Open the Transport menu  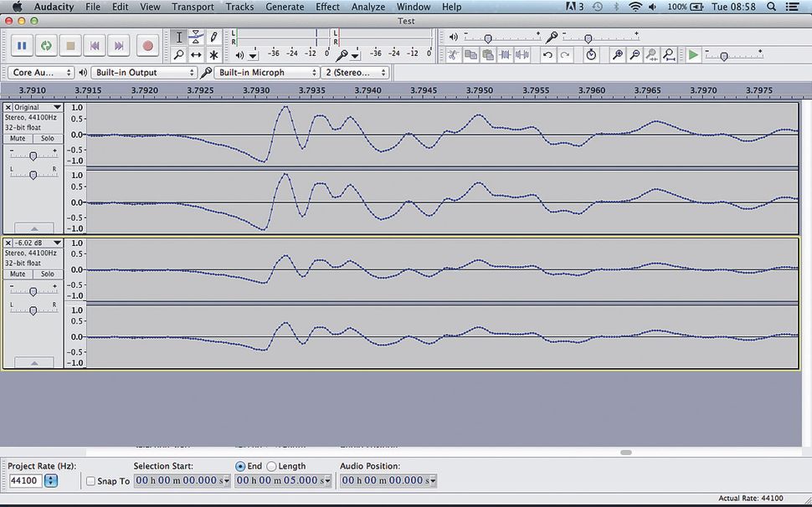coord(193,7)
